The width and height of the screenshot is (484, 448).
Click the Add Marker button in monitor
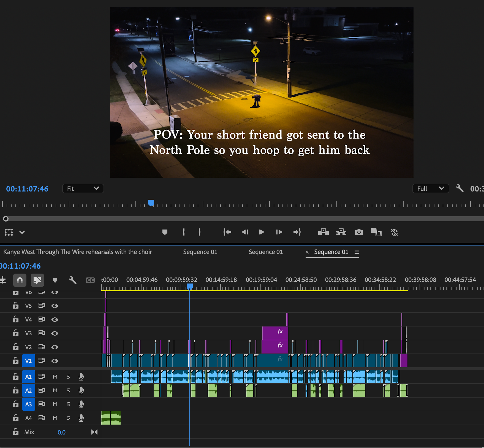(165, 232)
